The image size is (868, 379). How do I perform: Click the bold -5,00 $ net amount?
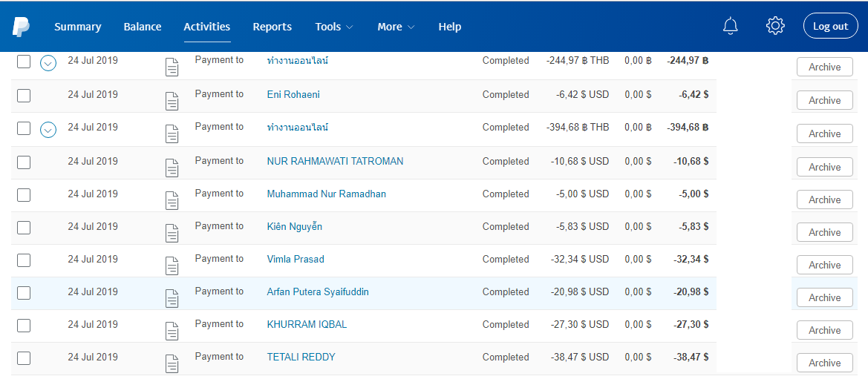[x=693, y=194]
